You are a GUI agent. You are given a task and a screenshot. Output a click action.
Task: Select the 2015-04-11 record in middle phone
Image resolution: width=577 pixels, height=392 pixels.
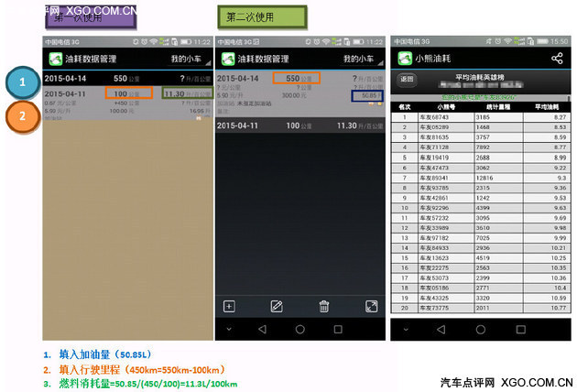(299, 125)
